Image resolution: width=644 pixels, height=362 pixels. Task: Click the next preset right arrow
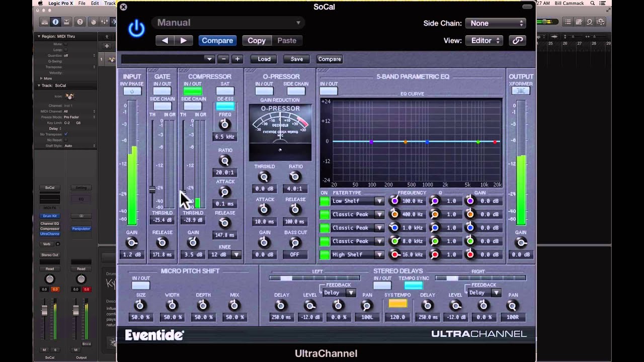(x=184, y=41)
